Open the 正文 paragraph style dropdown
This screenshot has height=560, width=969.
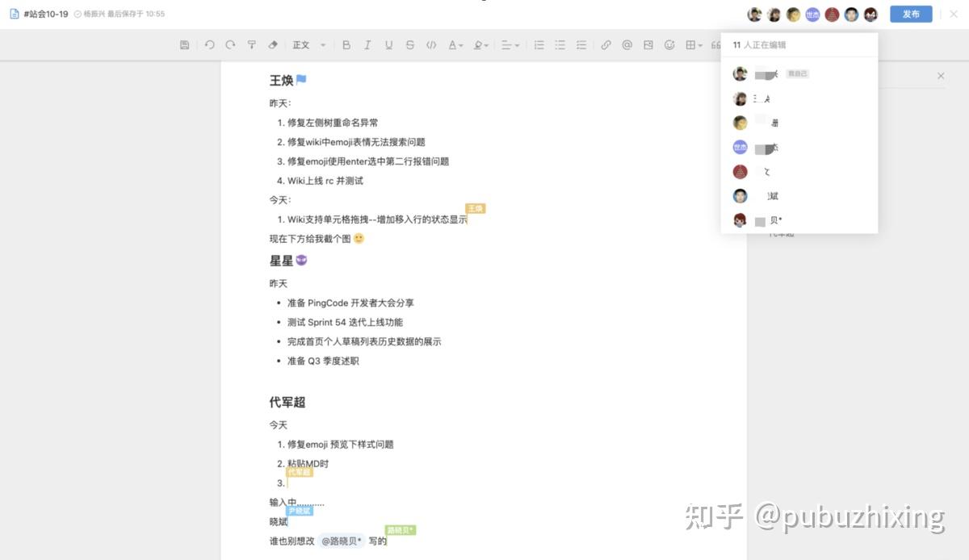pyautogui.click(x=309, y=45)
